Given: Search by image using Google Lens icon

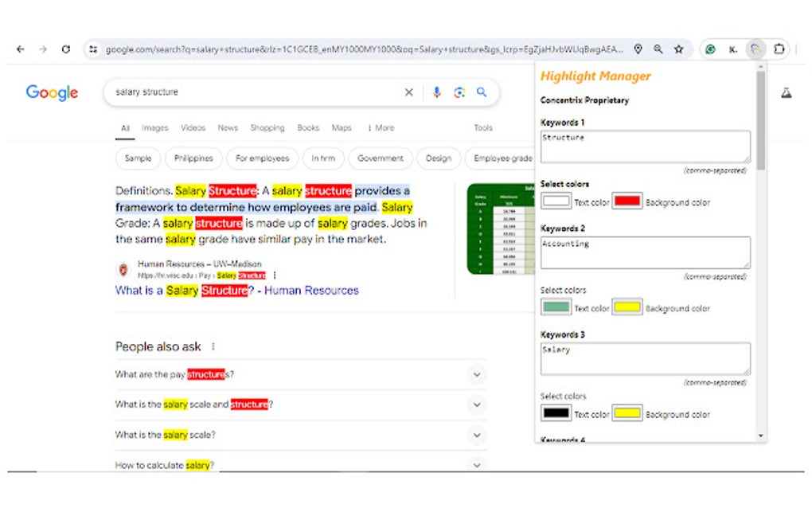Looking at the screenshot, I should (x=459, y=92).
